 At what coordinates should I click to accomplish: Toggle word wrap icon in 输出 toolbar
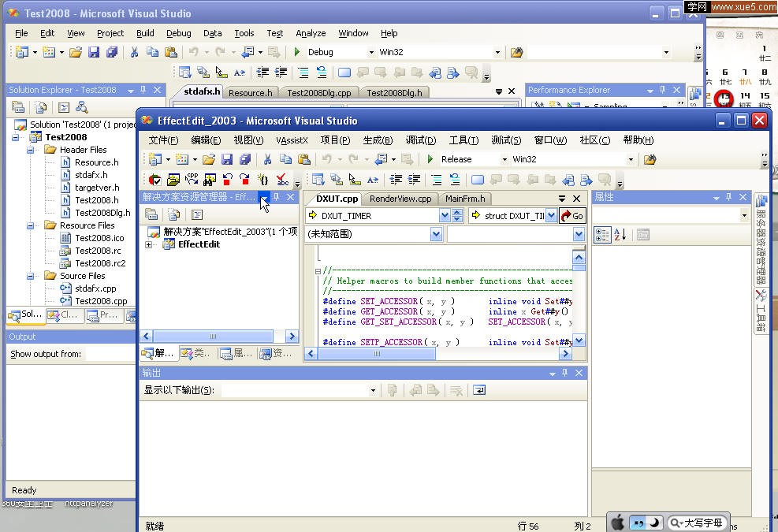479,391
